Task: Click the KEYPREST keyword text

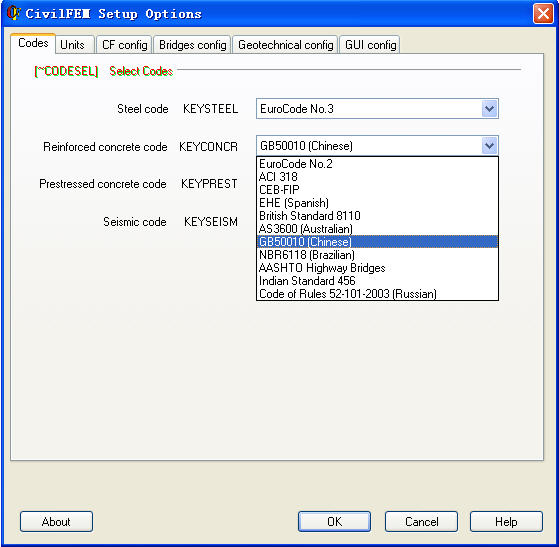Action: 209,184
